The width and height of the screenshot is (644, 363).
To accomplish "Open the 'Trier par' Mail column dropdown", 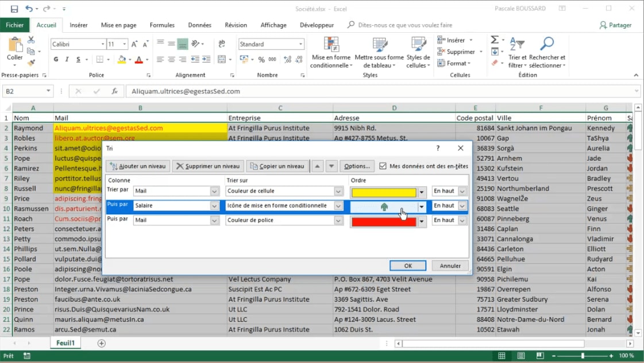I will pyautogui.click(x=214, y=191).
